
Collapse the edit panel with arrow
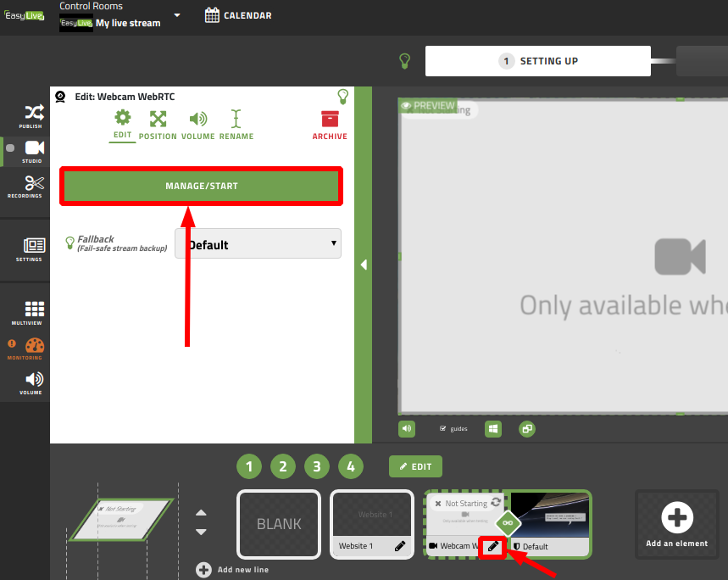click(364, 265)
